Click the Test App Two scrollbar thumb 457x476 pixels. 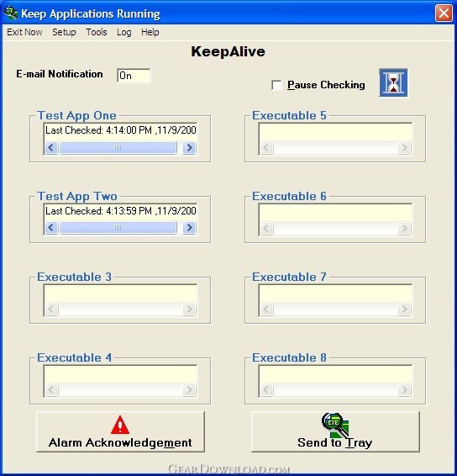118,228
